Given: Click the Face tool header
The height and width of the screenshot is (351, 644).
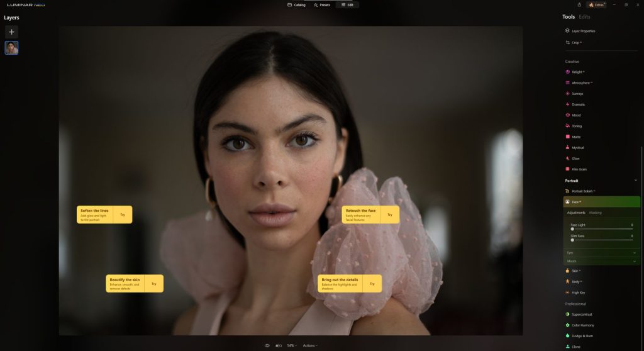Looking at the screenshot, I should (x=601, y=202).
